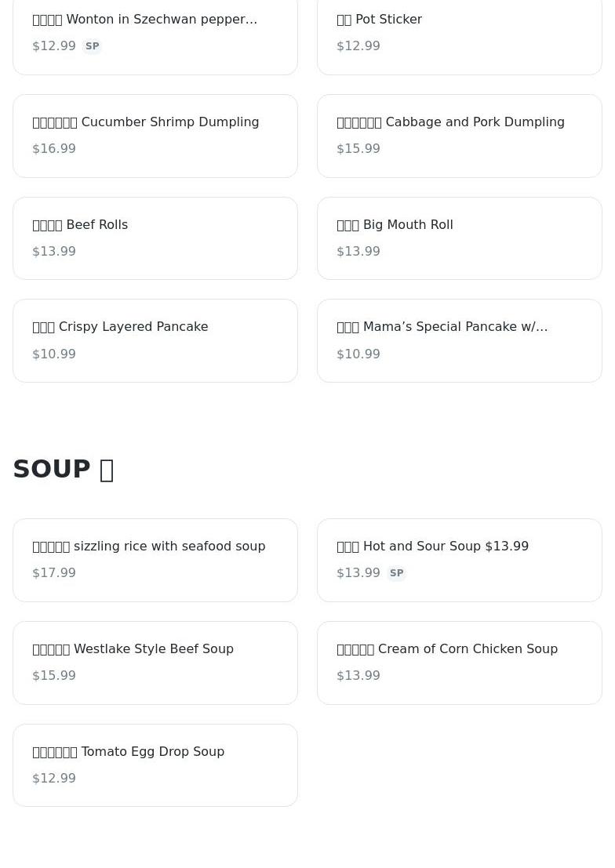Viewport: 615px width, 868px height.
Task: Open Cucumber Shrimp Dumpling card
Action: point(155,136)
